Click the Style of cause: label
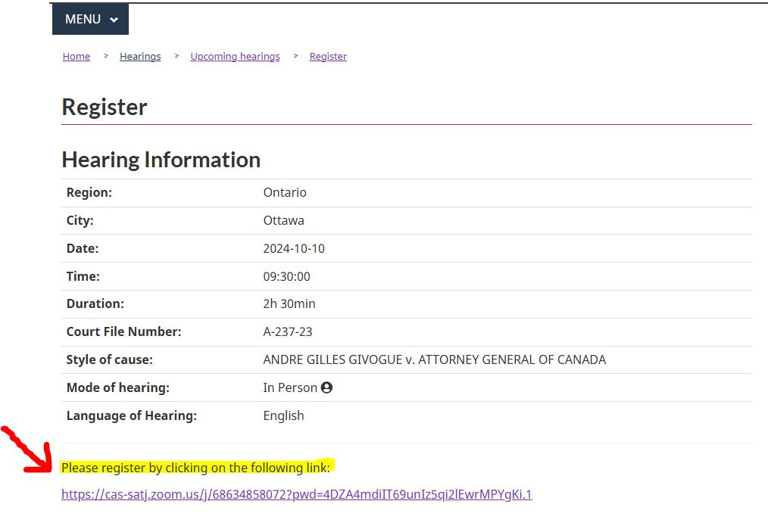768x532 pixels. [x=110, y=359]
